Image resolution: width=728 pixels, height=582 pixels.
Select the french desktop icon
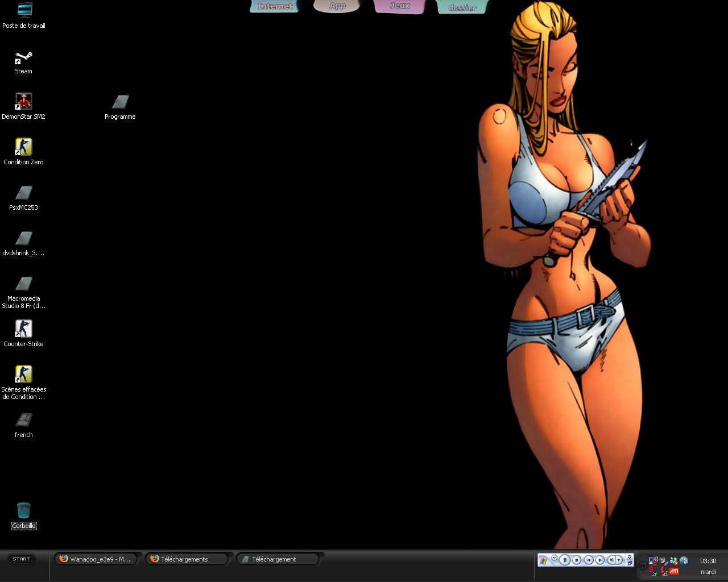(23, 425)
